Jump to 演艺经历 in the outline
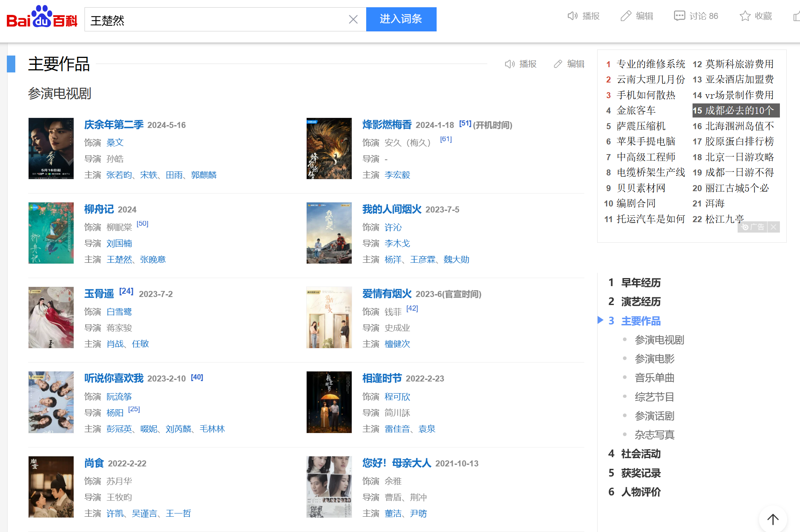The image size is (800, 532). coord(641,301)
